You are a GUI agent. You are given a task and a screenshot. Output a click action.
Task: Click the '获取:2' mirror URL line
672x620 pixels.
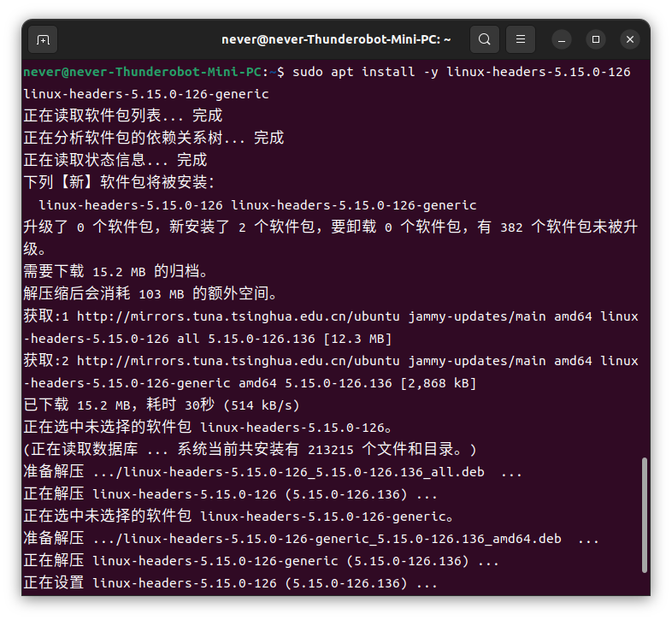pyautogui.click(x=331, y=361)
